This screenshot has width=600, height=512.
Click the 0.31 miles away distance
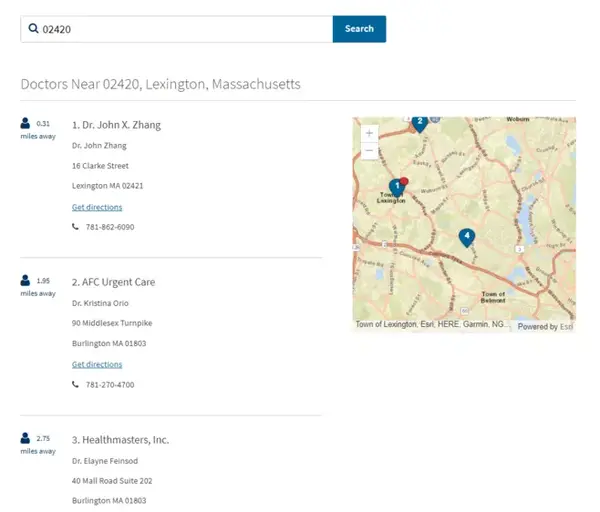[x=38, y=130]
